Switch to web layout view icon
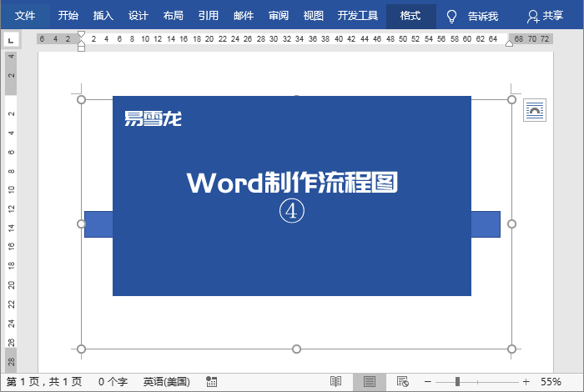 pos(403,382)
